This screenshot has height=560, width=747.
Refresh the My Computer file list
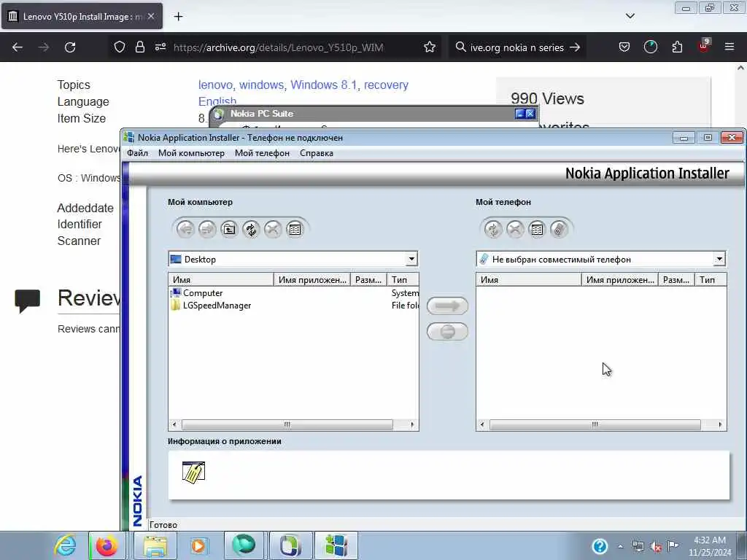251,230
